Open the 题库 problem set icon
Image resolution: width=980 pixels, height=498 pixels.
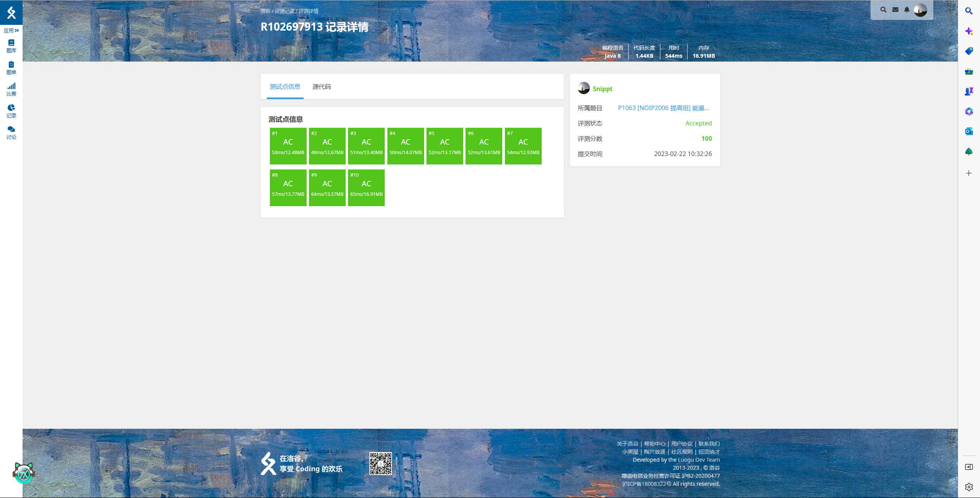pyautogui.click(x=11, y=46)
